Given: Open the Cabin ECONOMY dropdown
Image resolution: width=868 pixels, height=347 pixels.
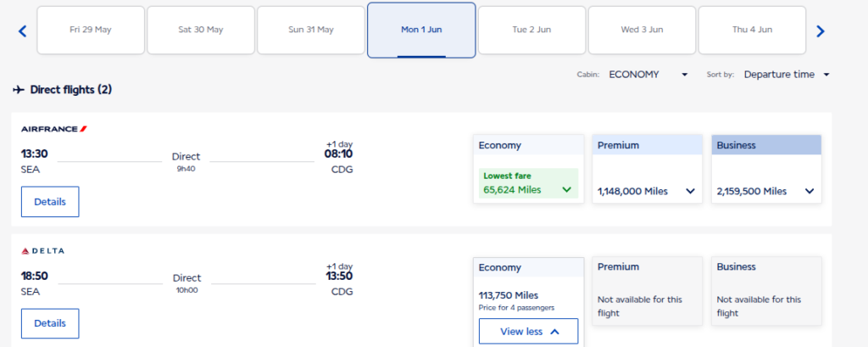Looking at the screenshot, I should 648,75.
